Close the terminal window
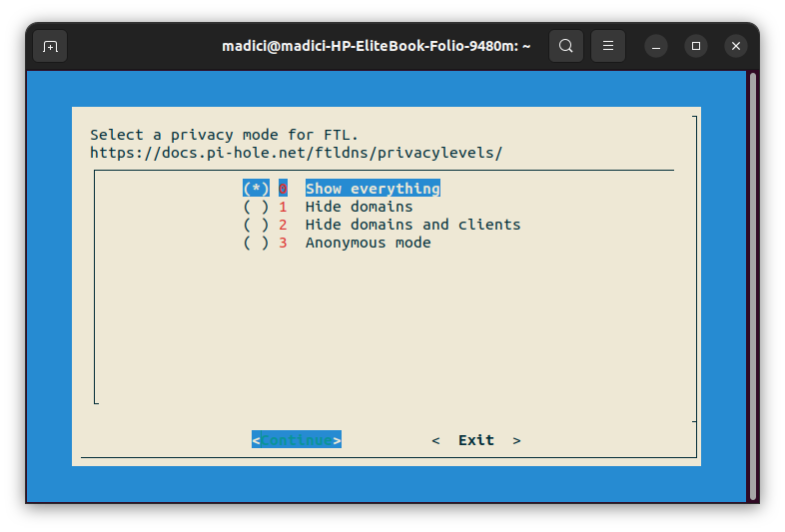 736,46
